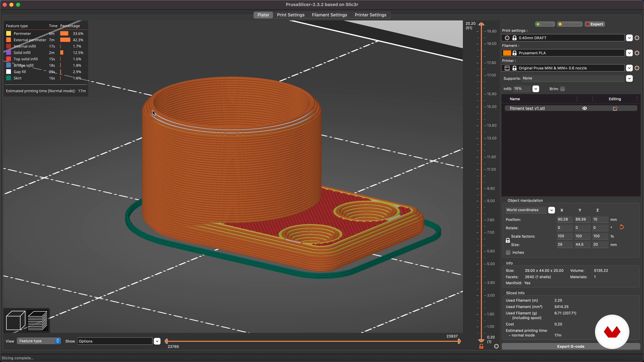Click the Show Options combo field

pyautogui.click(x=115, y=341)
